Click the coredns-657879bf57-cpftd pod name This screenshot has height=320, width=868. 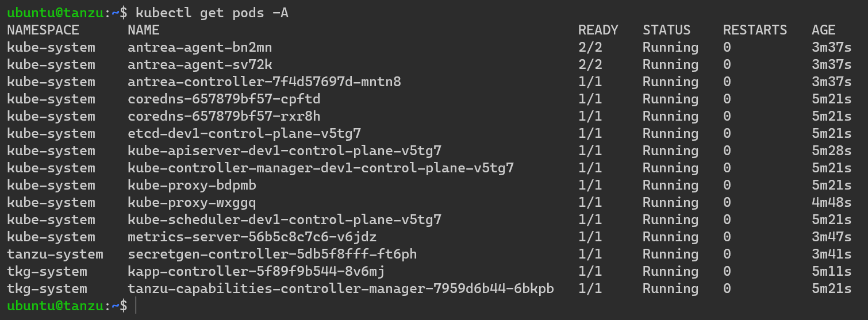[x=224, y=99]
